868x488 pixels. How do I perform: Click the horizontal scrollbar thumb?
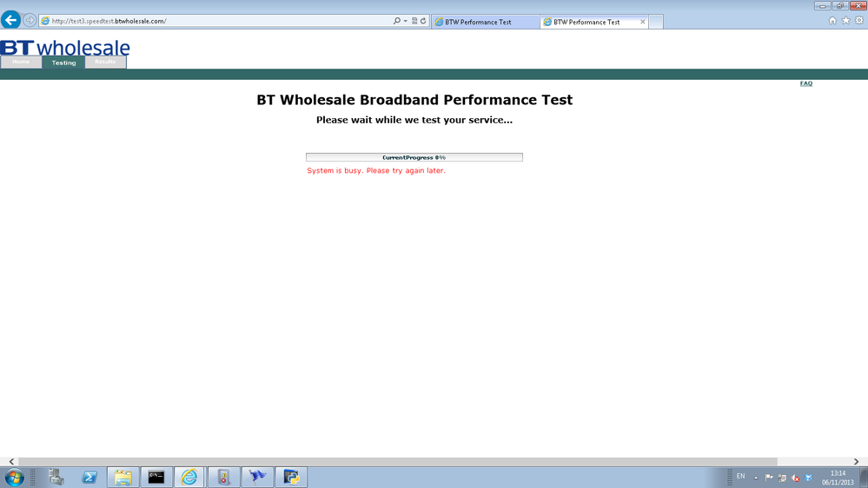pos(397,461)
